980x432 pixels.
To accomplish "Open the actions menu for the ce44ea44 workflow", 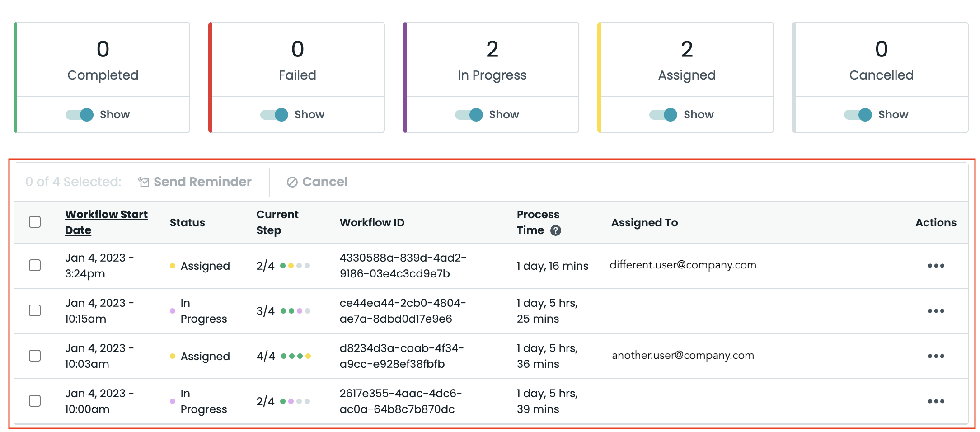I will tap(937, 311).
